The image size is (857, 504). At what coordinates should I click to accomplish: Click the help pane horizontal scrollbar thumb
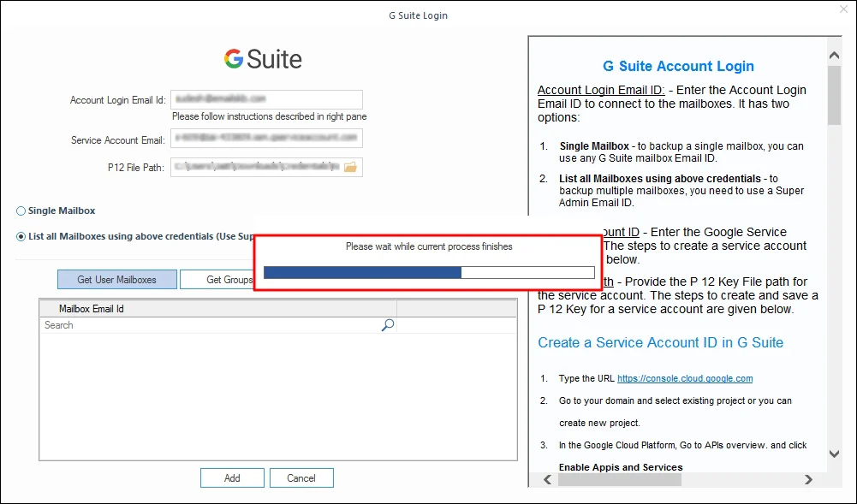[x=620, y=479]
